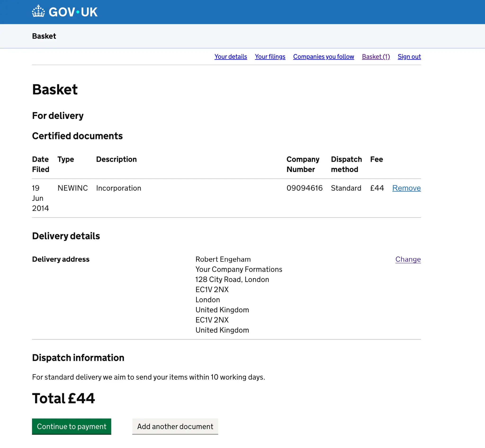Click the Company Number column header
485x448 pixels.
(303, 164)
